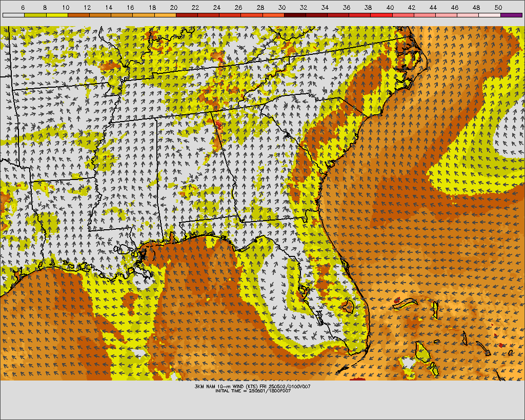
Task: Click the legend label "36"
Action: coord(347,7)
